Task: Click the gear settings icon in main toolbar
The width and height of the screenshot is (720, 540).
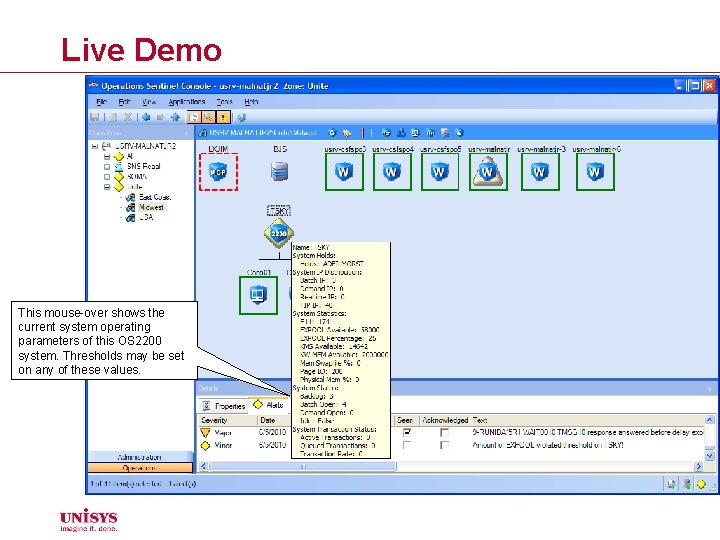Action: 242,118
